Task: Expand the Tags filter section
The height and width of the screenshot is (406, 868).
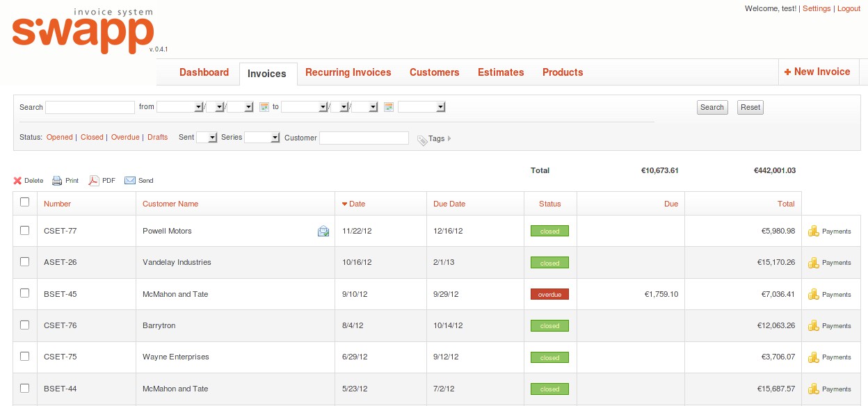Action: [435, 139]
